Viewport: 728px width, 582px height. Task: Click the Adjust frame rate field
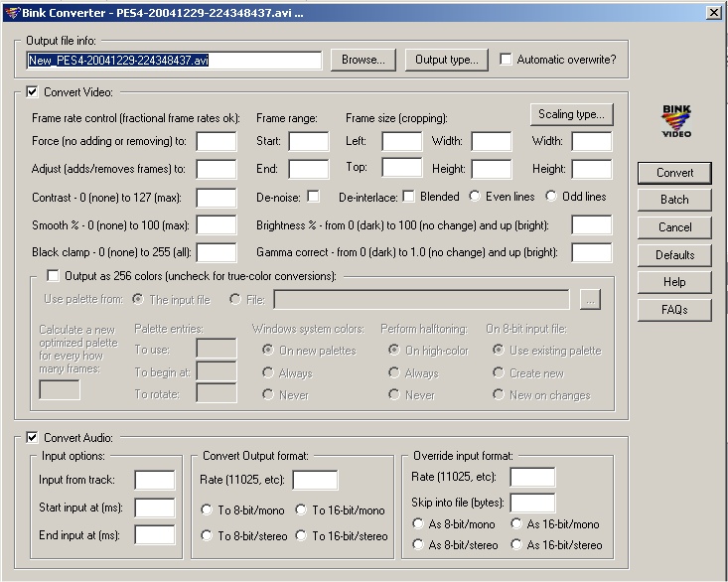click(x=217, y=169)
